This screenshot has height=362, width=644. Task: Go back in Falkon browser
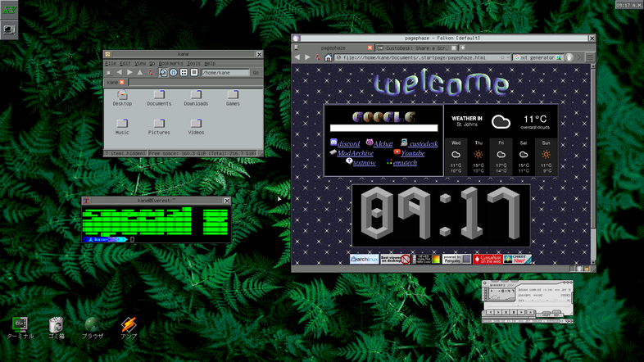click(x=297, y=57)
